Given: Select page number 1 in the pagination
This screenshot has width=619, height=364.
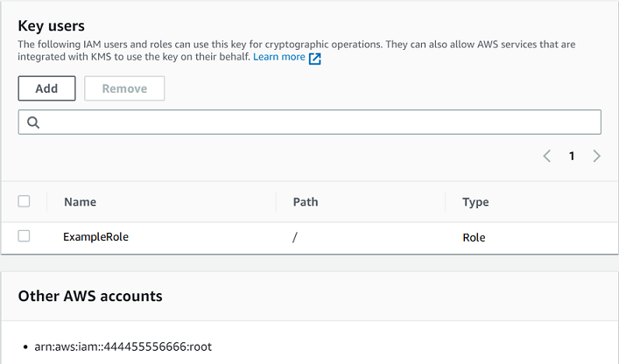Looking at the screenshot, I should pos(572,156).
